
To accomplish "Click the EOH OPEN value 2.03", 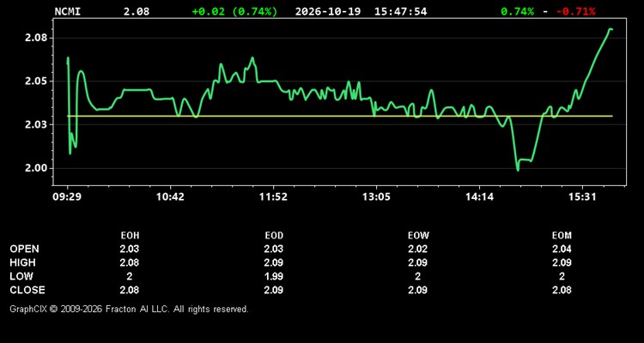I will click(x=130, y=249).
